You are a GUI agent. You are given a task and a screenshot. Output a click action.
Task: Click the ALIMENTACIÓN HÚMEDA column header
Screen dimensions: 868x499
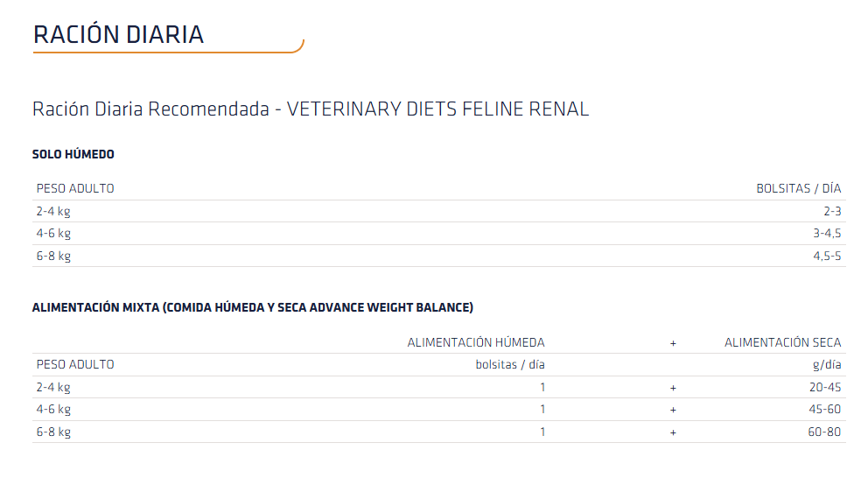(476, 342)
